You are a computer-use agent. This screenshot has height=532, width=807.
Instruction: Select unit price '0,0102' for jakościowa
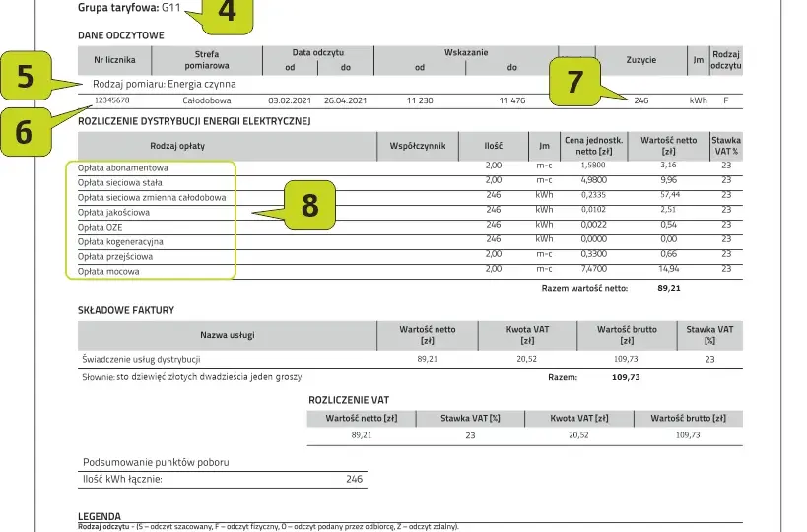594,210
